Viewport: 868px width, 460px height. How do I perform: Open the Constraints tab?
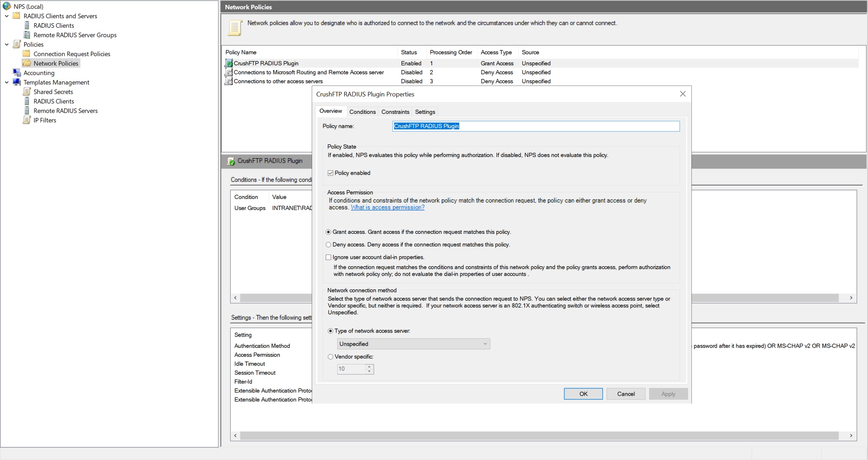[395, 112]
